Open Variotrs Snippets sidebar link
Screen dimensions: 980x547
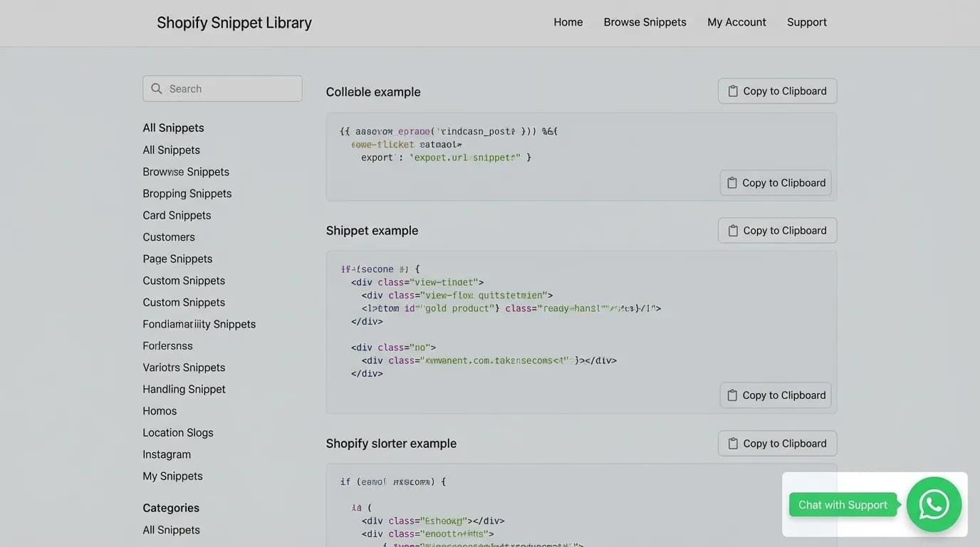click(184, 368)
